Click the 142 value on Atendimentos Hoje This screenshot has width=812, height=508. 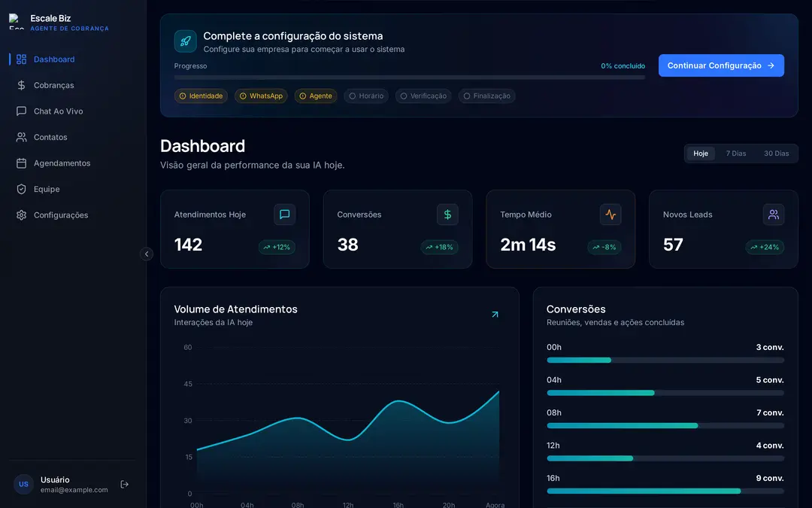tap(188, 245)
